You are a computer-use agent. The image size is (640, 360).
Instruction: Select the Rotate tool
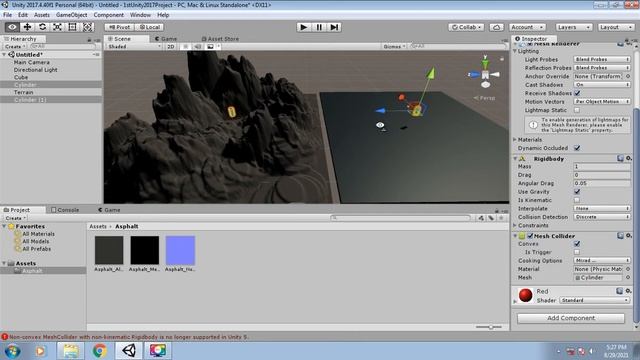[42, 27]
